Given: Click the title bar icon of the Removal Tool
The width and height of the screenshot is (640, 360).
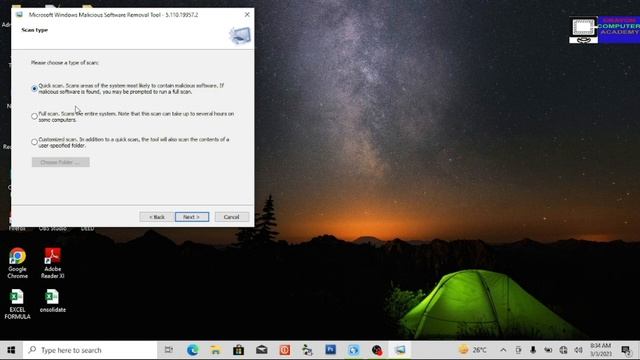Looking at the screenshot, I should (x=19, y=15).
